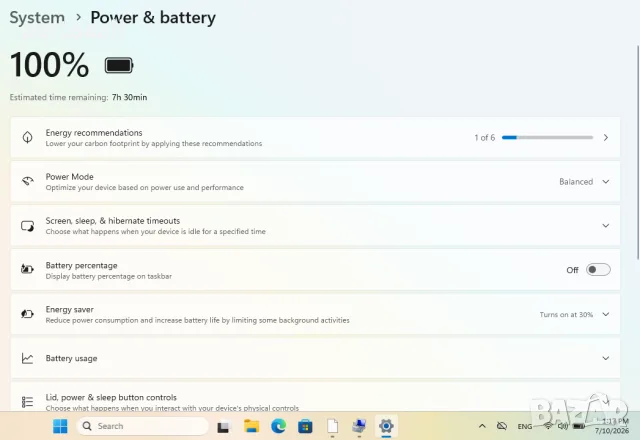Viewport: 640px width, 440px height.
Task: Click the ENG language indicator
Action: [524, 427]
